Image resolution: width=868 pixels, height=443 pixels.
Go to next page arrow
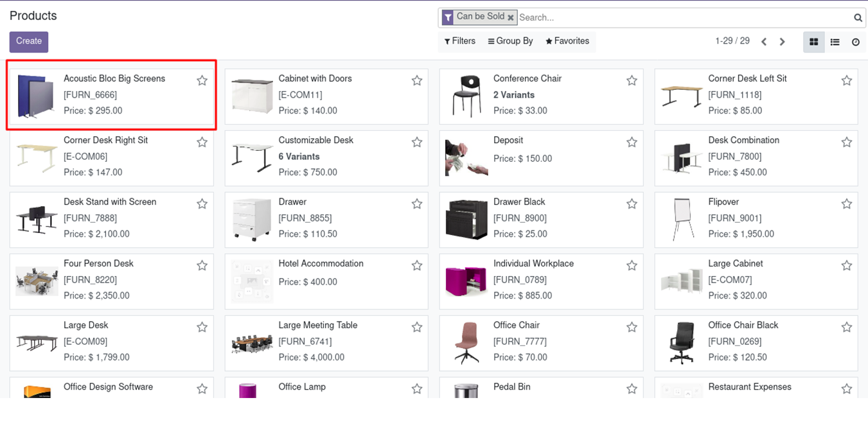782,42
